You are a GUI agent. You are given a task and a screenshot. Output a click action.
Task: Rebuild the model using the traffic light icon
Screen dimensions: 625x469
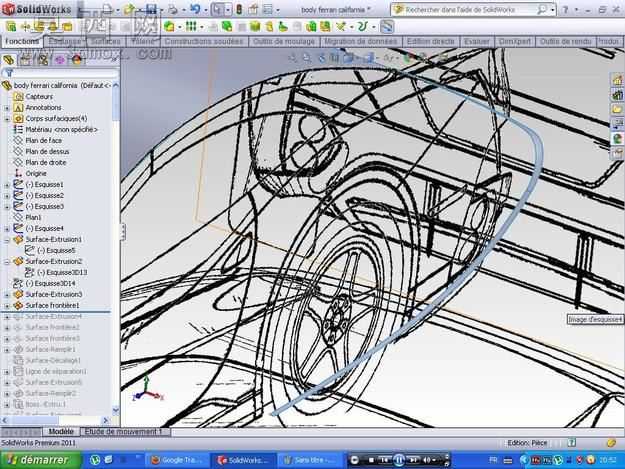(239, 9)
